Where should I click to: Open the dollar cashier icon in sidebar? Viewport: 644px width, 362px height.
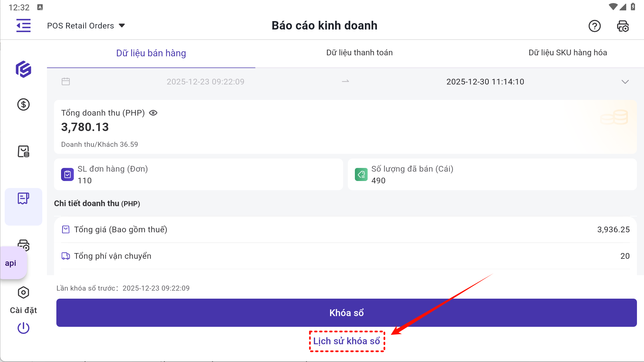pos(23,105)
